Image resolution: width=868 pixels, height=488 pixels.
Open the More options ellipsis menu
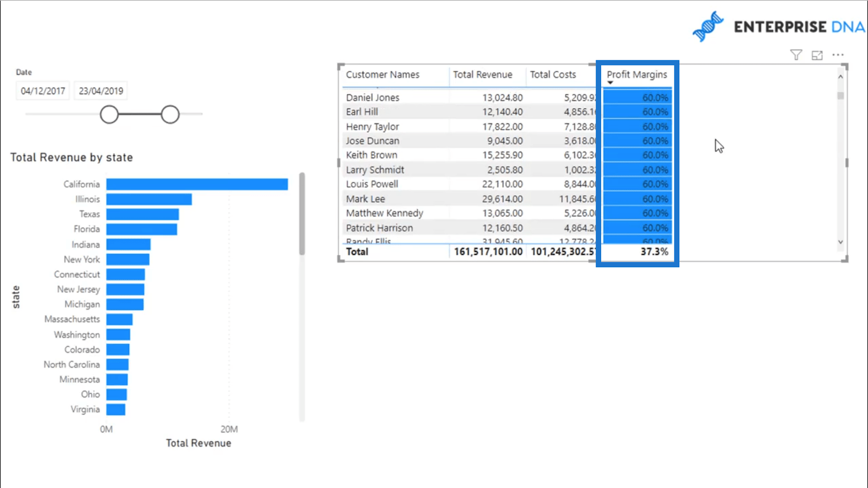[838, 55]
